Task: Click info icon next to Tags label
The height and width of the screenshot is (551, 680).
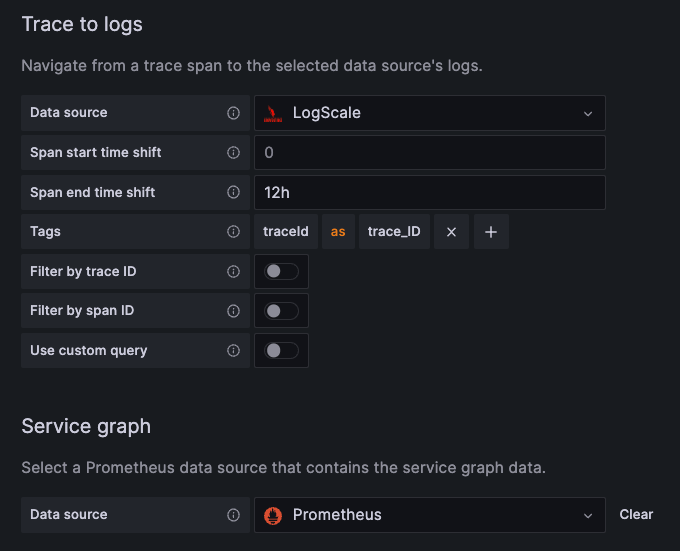Action: 233,231
